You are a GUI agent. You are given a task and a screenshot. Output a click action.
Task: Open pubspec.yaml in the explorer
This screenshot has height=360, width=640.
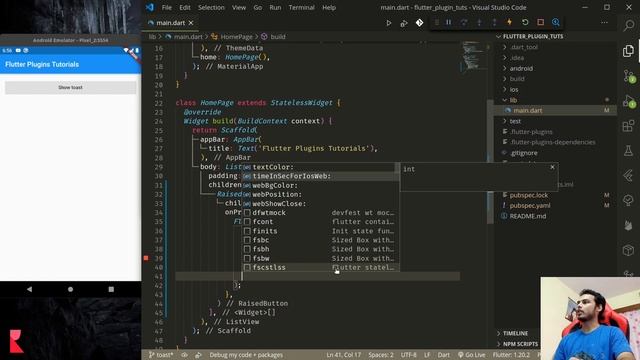[530, 206]
